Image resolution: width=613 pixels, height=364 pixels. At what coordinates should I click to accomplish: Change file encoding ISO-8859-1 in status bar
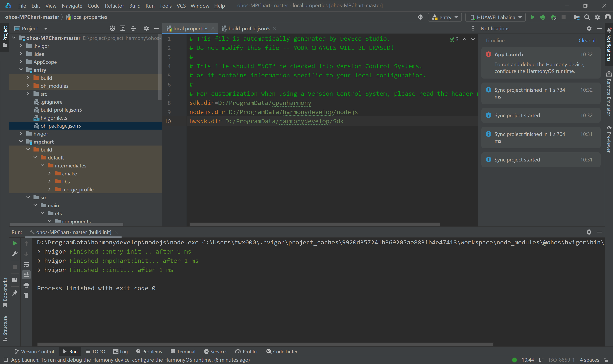tap(561, 360)
